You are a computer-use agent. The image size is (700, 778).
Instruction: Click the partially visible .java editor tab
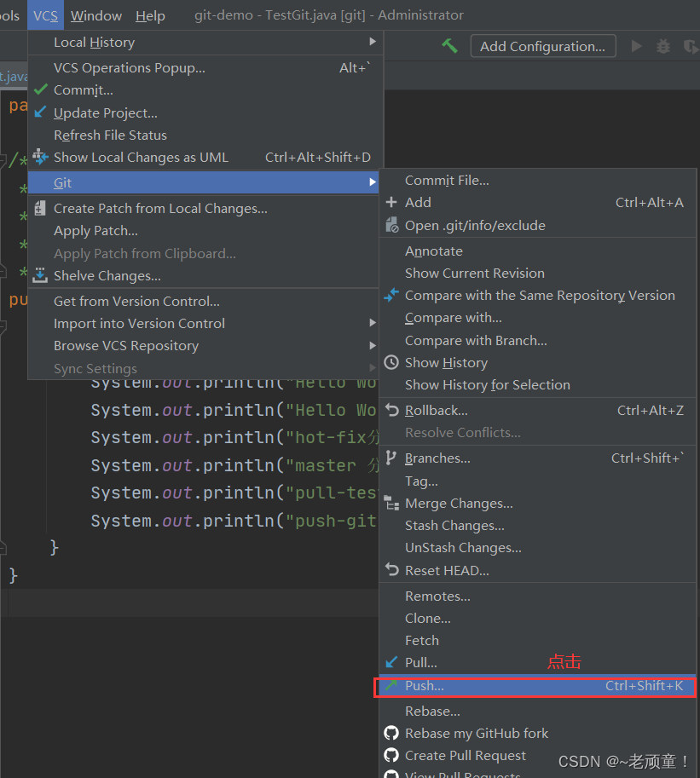14,76
